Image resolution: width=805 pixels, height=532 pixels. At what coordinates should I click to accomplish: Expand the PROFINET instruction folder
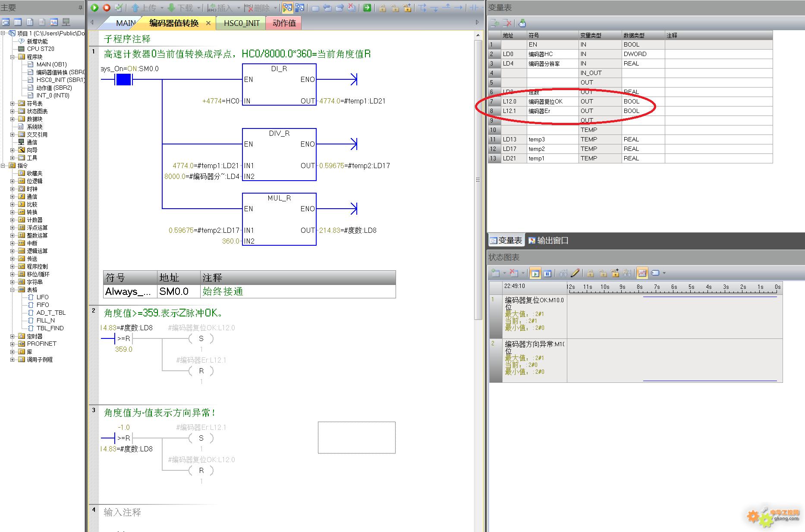[x=13, y=344]
